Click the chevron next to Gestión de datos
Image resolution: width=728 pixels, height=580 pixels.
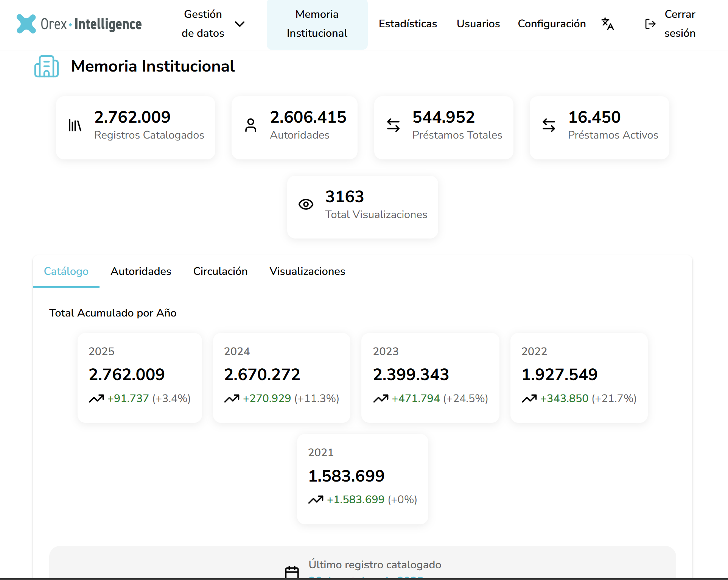(240, 24)
